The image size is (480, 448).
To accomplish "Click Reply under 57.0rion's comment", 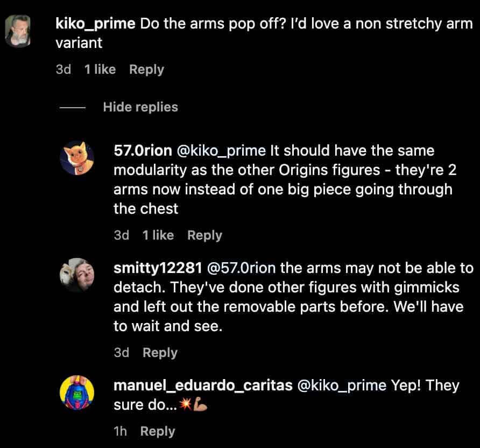I will coord(204,235).
